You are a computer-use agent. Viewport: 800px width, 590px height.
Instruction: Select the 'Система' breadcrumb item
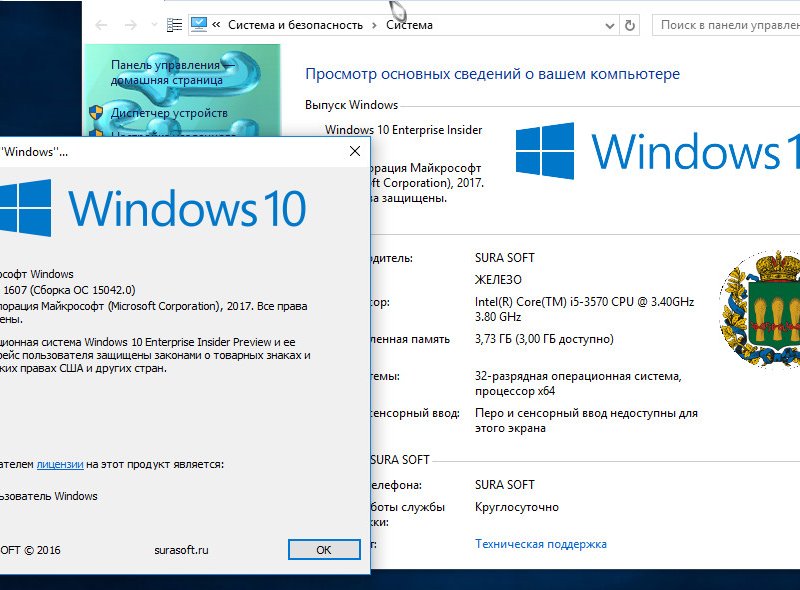pyautogui.click(x=409, y=25)
